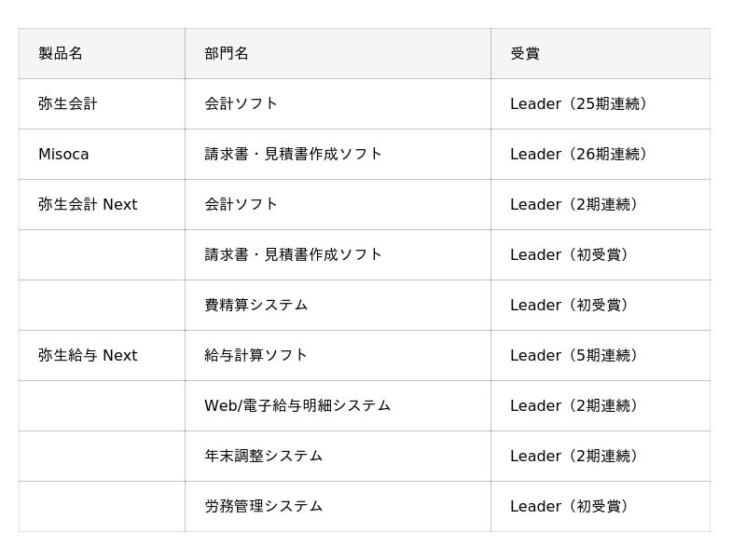746x560 pixels.
Task: Click the 年末調整システム category cell
Action: [x=264, y=456]
